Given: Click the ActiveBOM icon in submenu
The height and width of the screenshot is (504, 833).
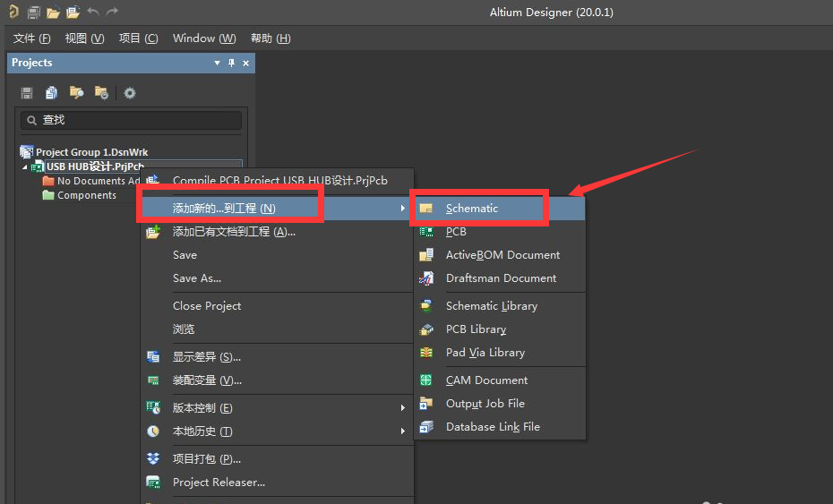Looking at the screenshot, I should (426, 255).
